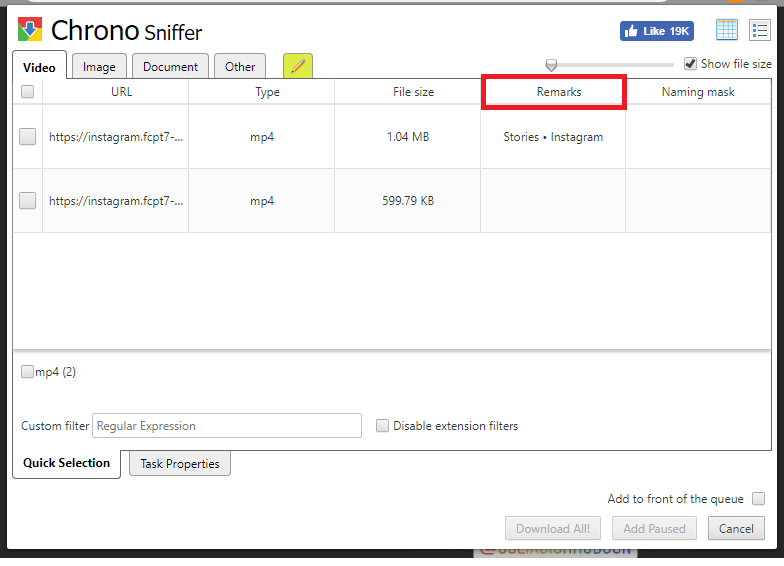This screenshot has width=784, height=566.
Task: Select the 599.79 KB video row checkbox
Action: 28,201
